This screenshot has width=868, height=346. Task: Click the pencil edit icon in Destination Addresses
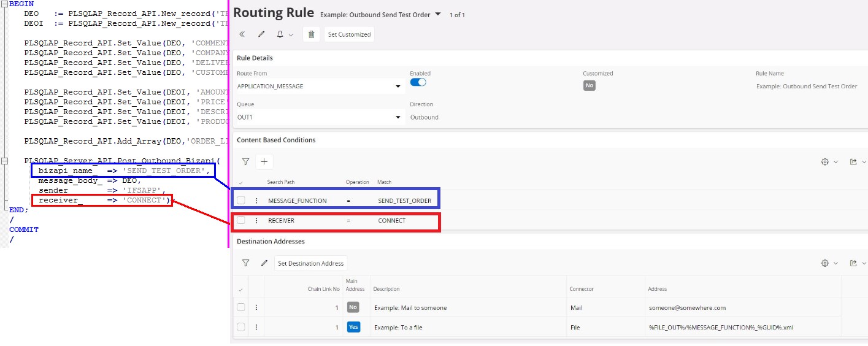pos(264,263)
